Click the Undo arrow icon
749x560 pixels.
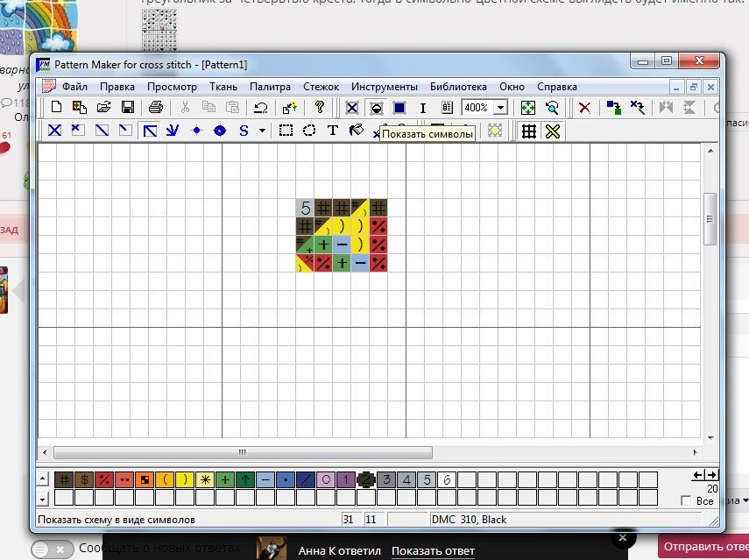pyautogui.click(x=260, y=108)
